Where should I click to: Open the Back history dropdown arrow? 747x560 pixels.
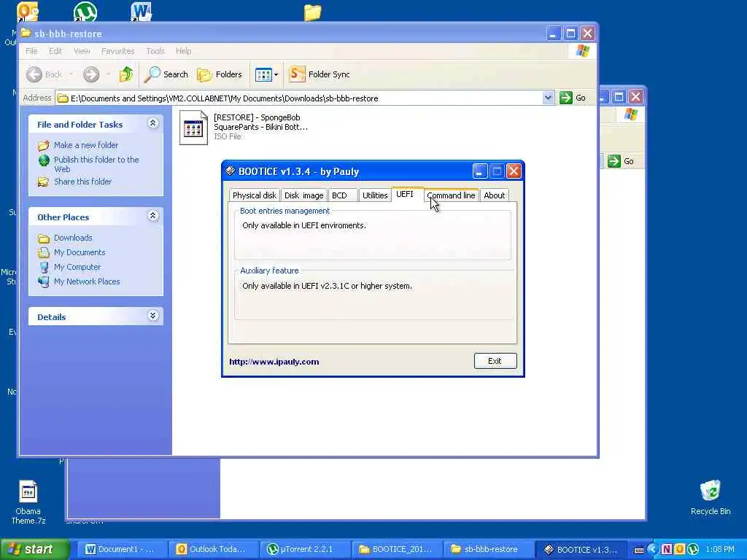tap(71, 74)
